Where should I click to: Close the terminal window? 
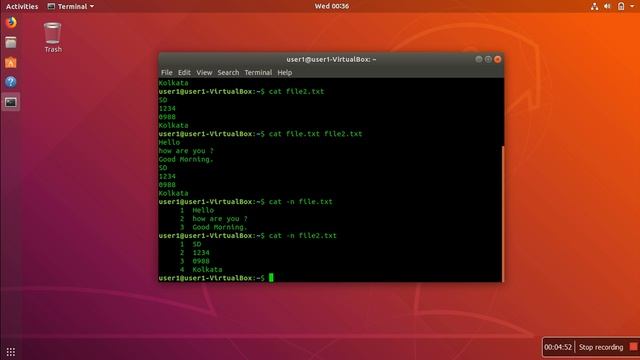498,59
